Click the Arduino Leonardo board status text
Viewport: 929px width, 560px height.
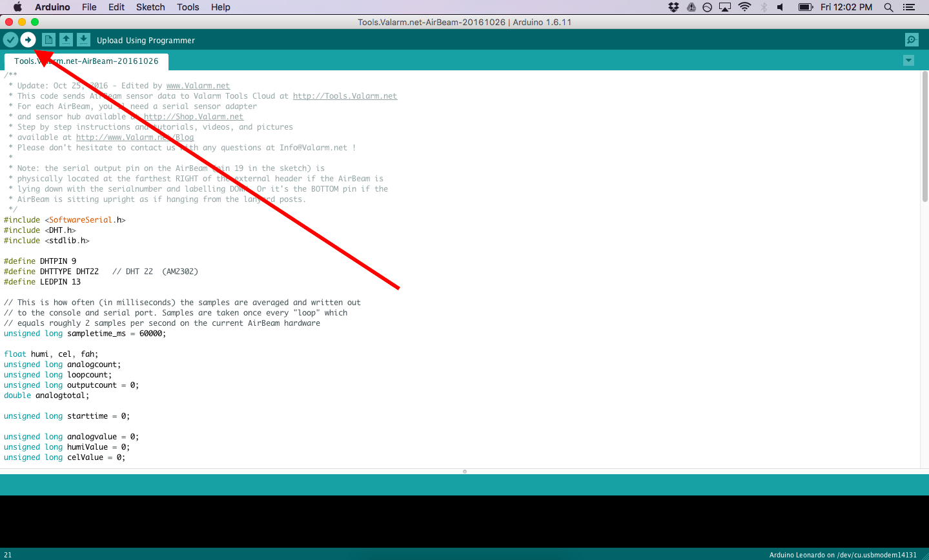pyautogui.click(x=843, y=555)
